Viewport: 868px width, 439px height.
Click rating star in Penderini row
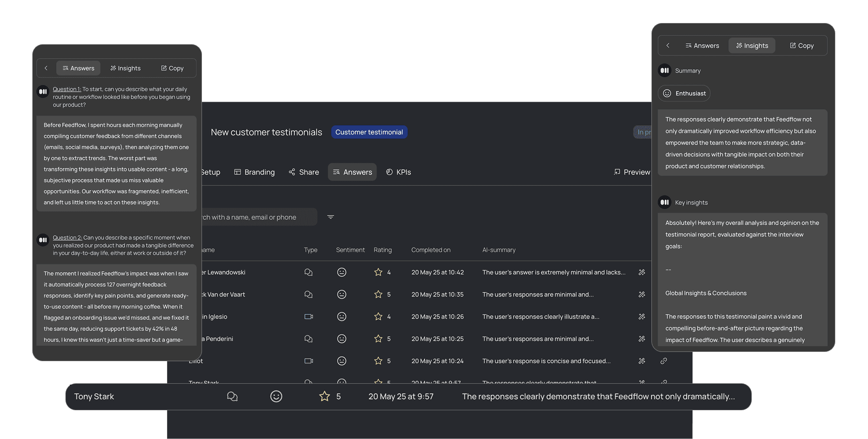tap(378, 339)
